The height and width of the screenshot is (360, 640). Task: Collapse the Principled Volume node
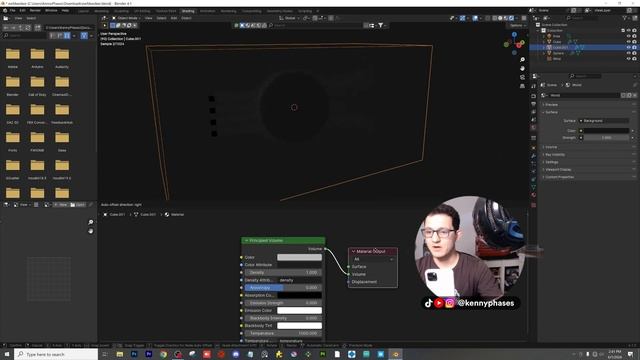[246, 240]
